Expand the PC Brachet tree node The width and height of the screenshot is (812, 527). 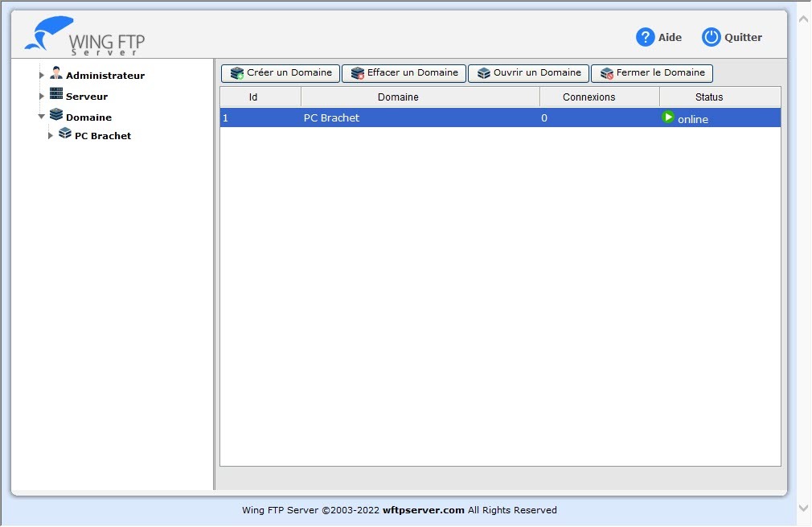click(x=50, y=136)
